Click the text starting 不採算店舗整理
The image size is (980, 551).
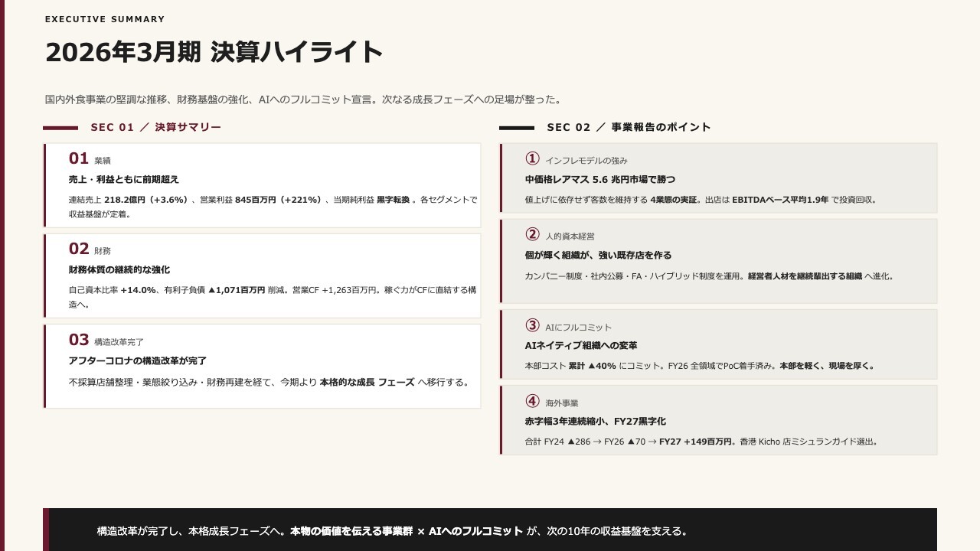click(x=269, y=382)
